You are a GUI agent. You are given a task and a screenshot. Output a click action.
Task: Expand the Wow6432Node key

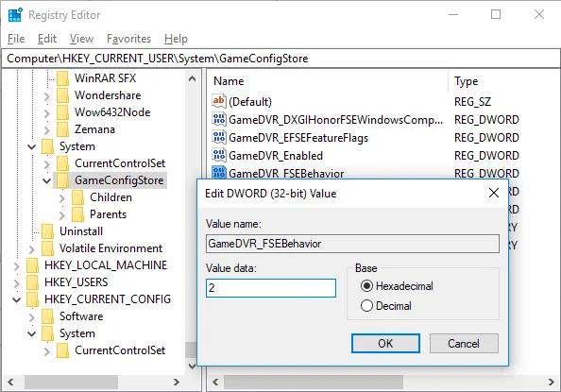point(46,112)
